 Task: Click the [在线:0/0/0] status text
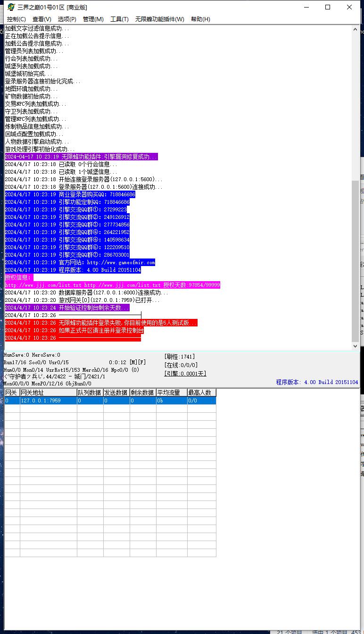[181, 365]
